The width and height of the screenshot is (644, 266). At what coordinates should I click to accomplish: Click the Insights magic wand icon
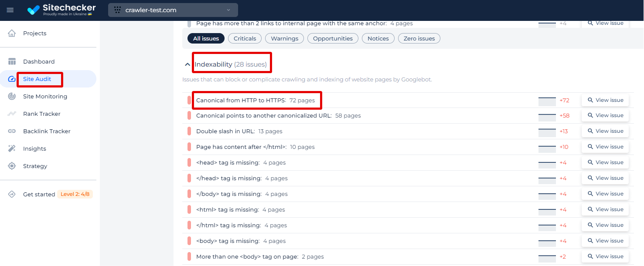click(12, 148)
